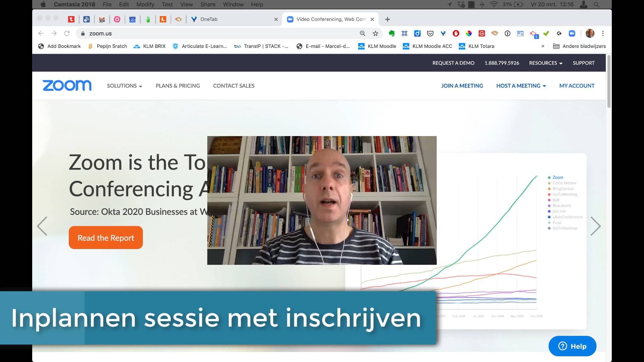This screenshot has height=362, width=644.
Task: Open Chrome's three-dot menu
Action: [x=603, y=33]
